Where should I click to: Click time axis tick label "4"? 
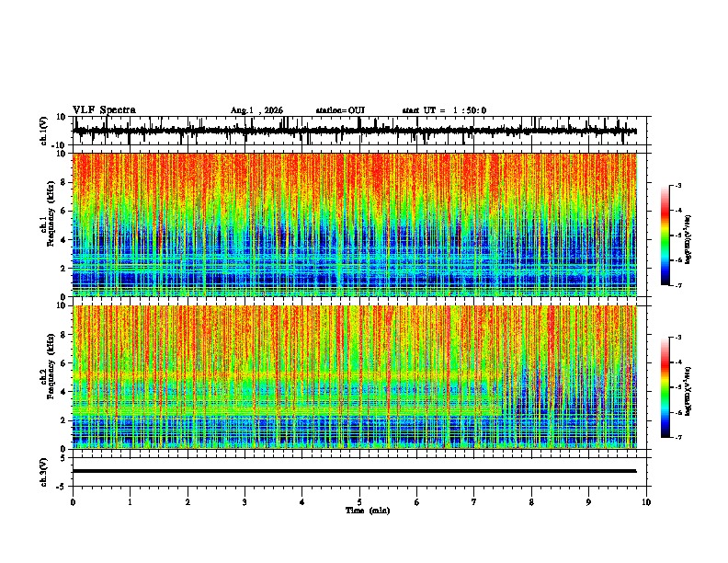pyautogui.click(x=302, y=502)
